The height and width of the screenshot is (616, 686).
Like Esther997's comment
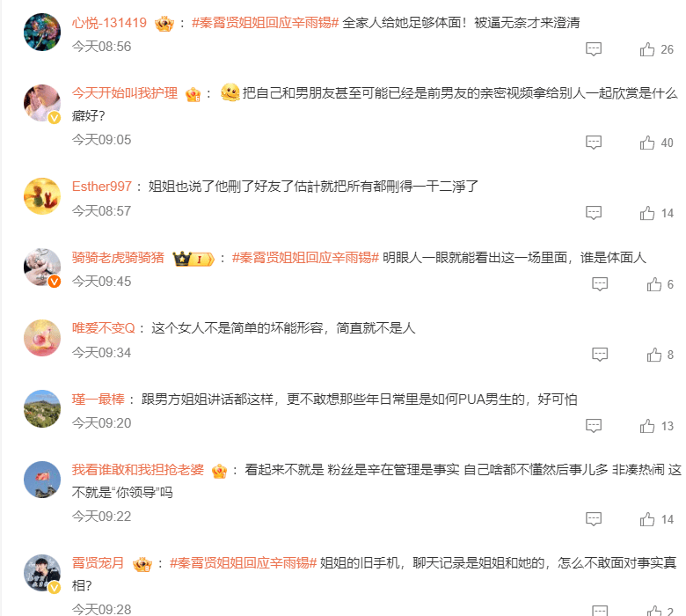point(647,213)
